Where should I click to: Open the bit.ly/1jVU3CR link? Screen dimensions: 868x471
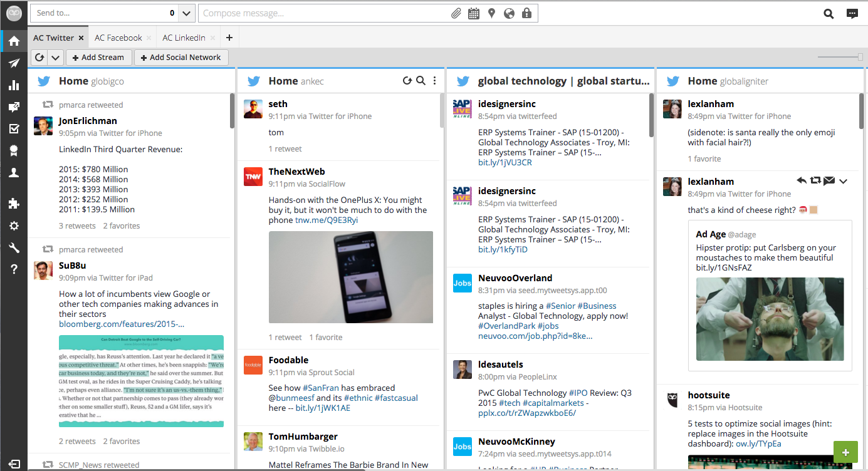[x=505, y=162]
